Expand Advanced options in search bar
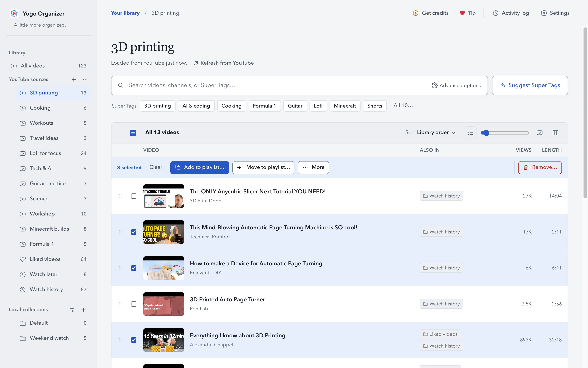The height and width of the screenshot is (368, 588). click(456, 85)
